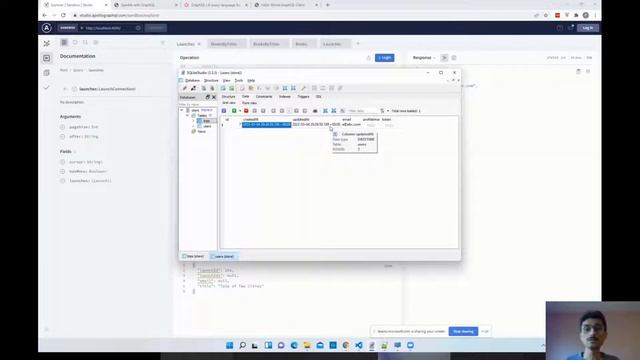This screenshot has width=640, height=360.
Task: Switch to the Structure tab of the table
Action: click(229, 97)
